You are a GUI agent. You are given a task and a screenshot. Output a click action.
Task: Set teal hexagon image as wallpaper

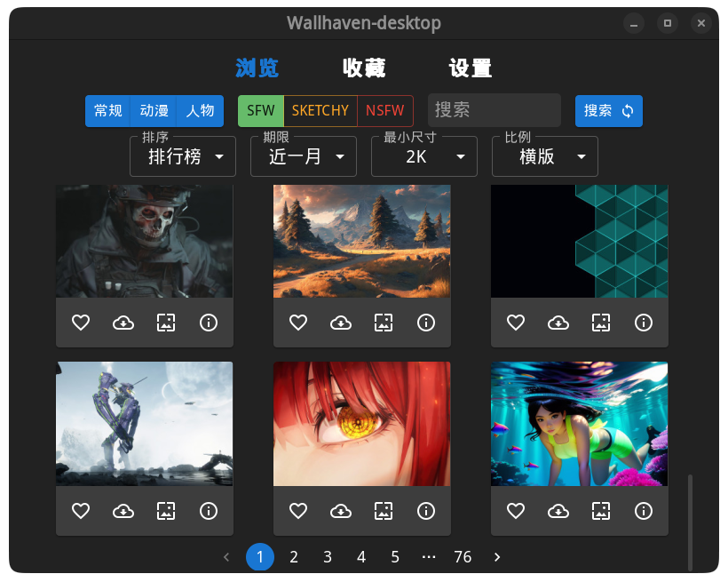click(x=601, y=323)
